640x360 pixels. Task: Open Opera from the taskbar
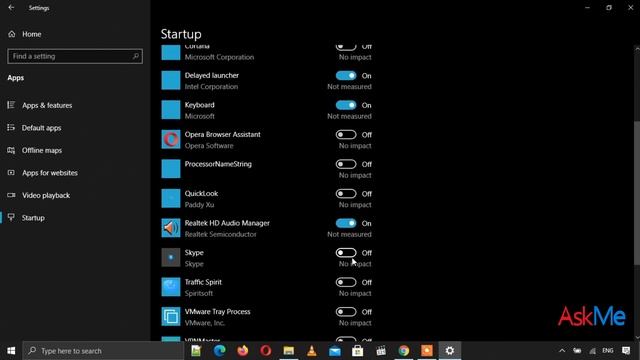266,351
